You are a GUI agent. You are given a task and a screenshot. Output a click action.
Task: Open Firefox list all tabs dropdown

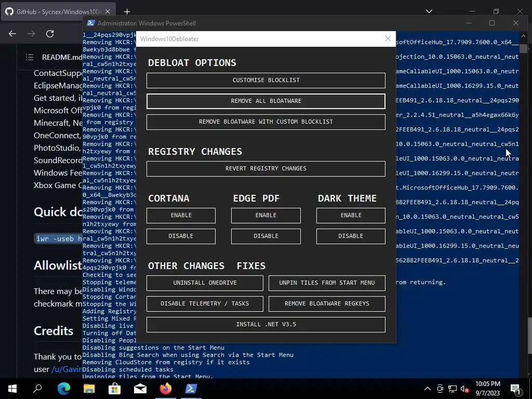pos(429,11)
